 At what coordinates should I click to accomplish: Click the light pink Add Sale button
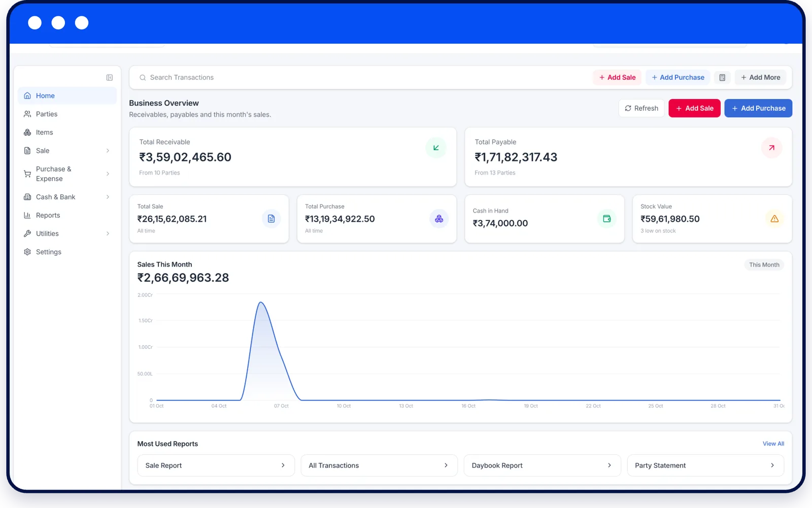pyautogui.click(x=617, y=78)
